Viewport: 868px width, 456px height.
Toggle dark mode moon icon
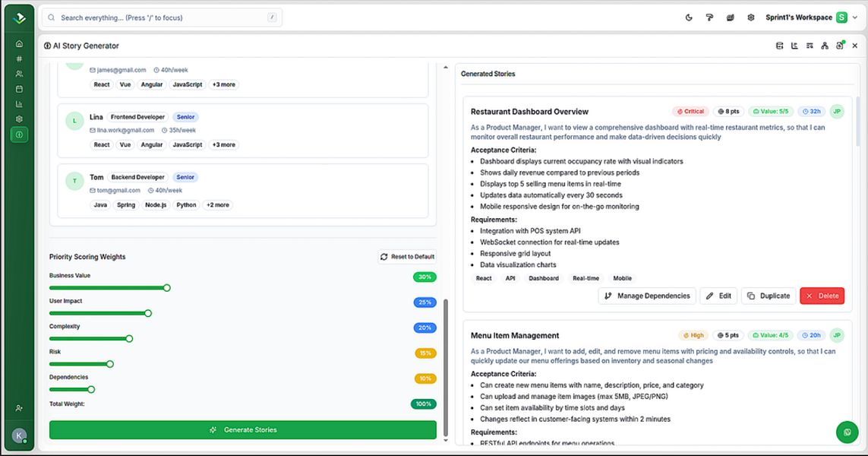coord(689,17)
